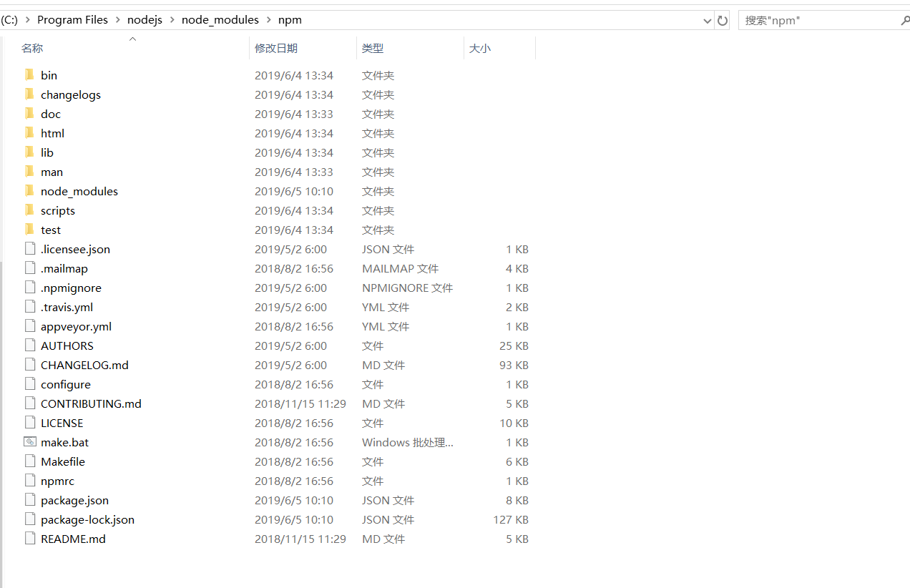Click the 127 KB size value
This screenshot has height=588, width=910.
511,519
